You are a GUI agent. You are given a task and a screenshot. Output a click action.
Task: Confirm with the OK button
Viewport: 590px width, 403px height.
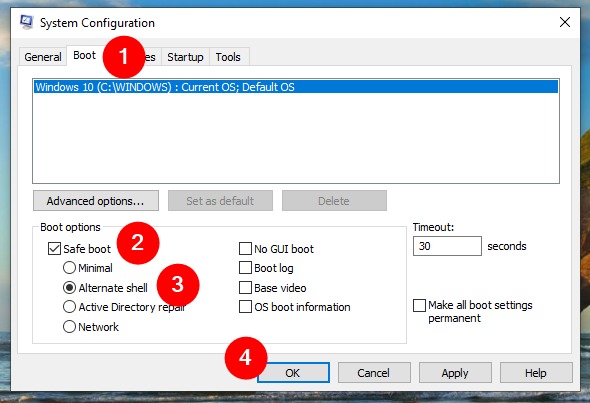click(x=293, y=373)
